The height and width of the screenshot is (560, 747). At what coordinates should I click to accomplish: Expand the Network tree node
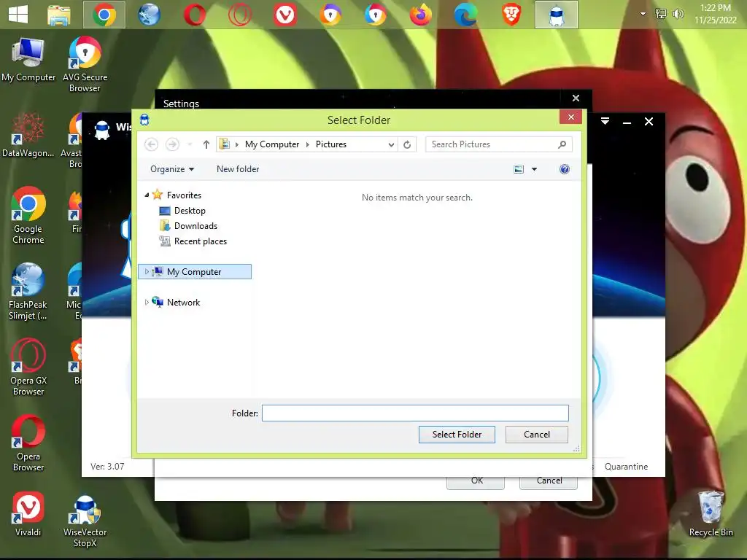pyautogui.click(x=147, y=302)
